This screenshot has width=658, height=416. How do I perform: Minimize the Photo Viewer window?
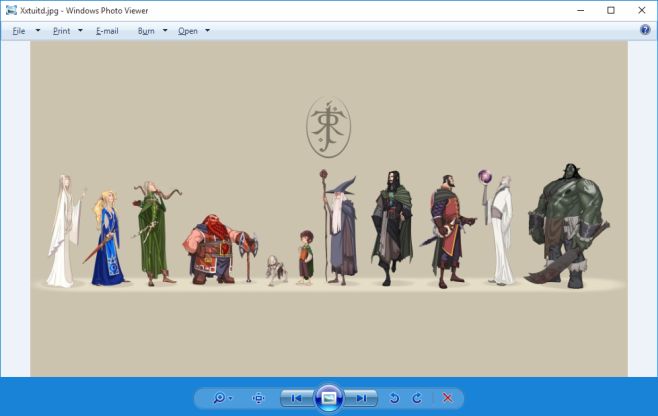point(581,10)
